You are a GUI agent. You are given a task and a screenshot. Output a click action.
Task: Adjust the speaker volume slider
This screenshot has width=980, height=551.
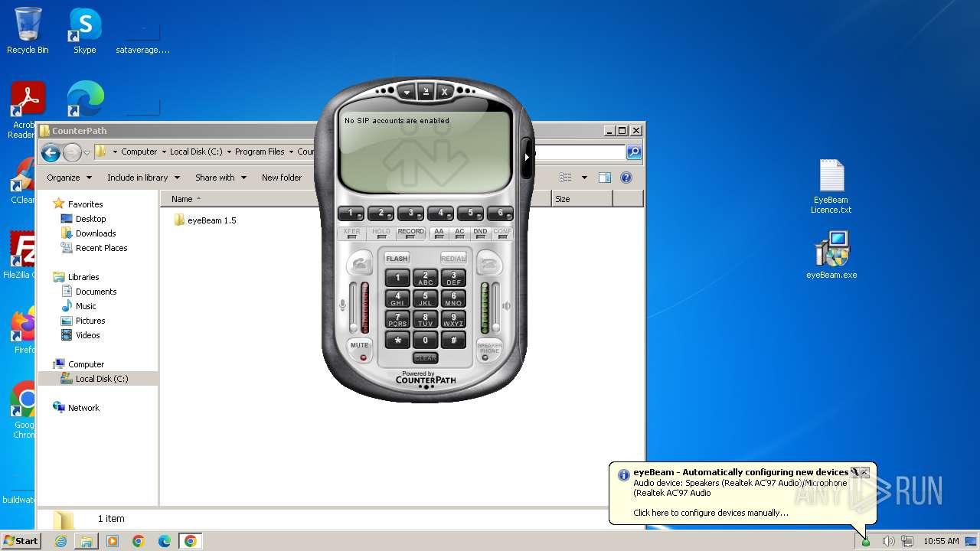click(496, 308)
